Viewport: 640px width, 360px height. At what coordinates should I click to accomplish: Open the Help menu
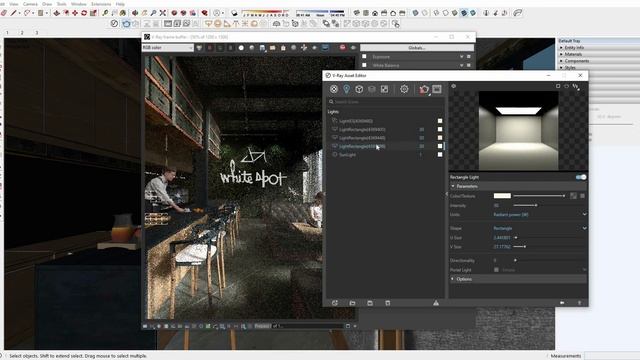coord(120,4)
